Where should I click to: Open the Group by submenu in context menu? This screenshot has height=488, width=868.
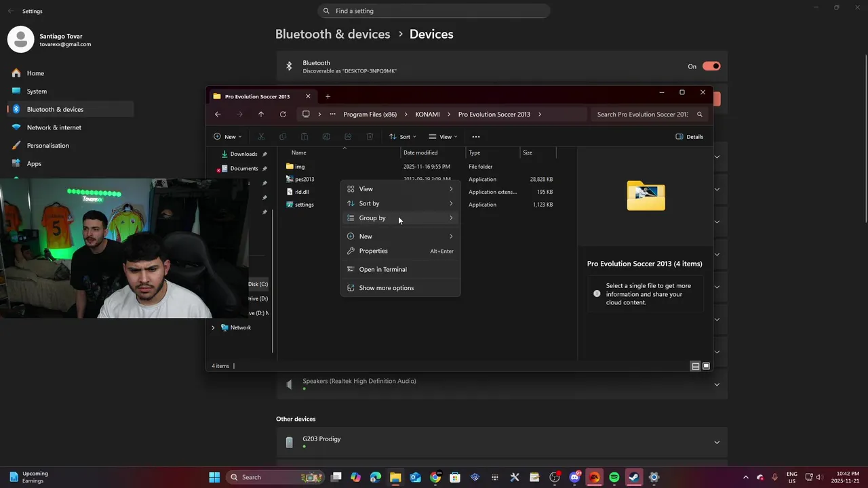tap(400, 218)
